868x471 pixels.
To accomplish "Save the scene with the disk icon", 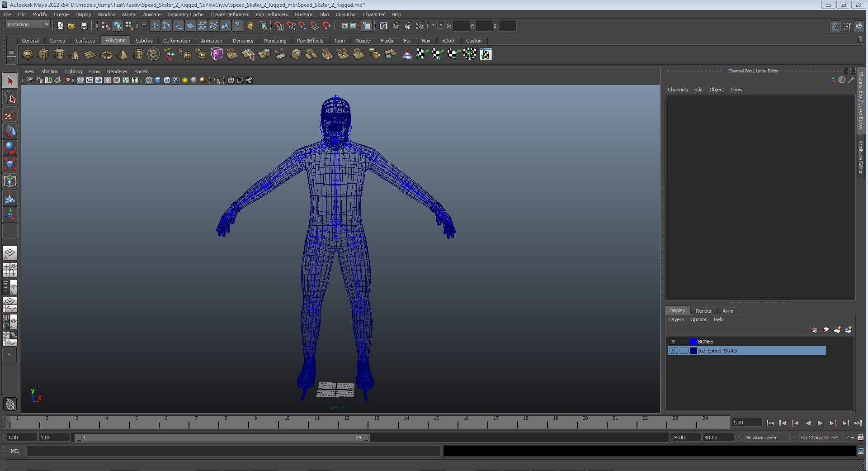I will tap(84, 26).
